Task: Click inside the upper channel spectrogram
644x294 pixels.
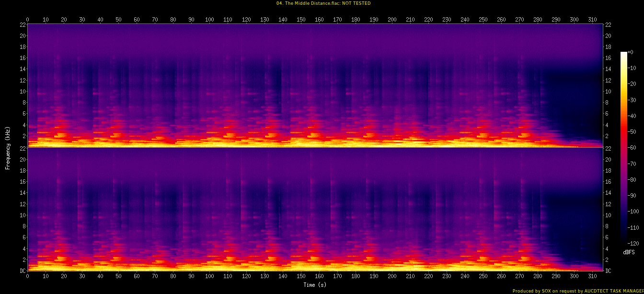Action: [315, 85]
